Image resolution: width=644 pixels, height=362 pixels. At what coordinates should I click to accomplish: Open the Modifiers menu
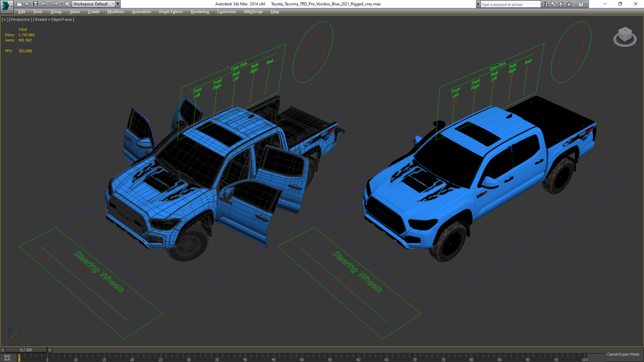(x=115, y=12)
